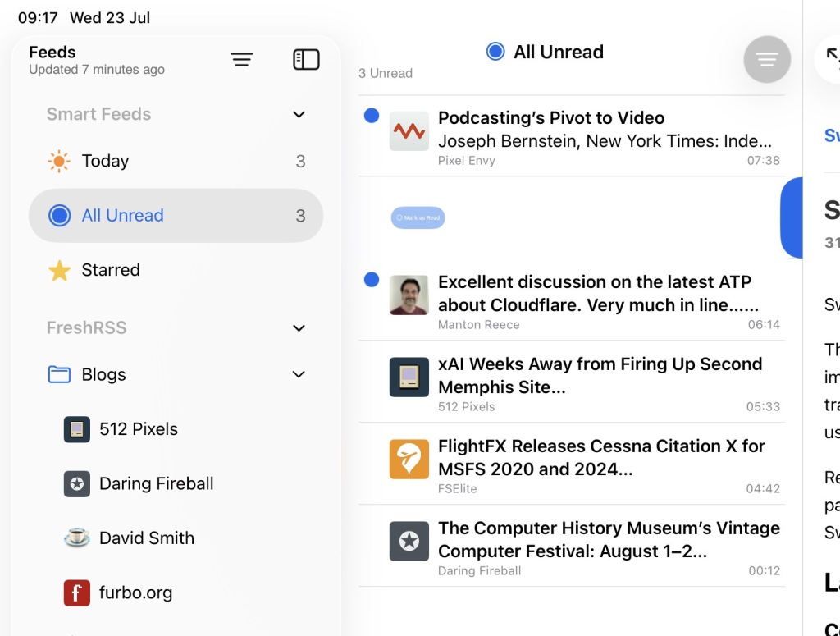Open the furbo.org feed
The height and width of the screenshot is (636, 840).
click(x=176, y=593)
